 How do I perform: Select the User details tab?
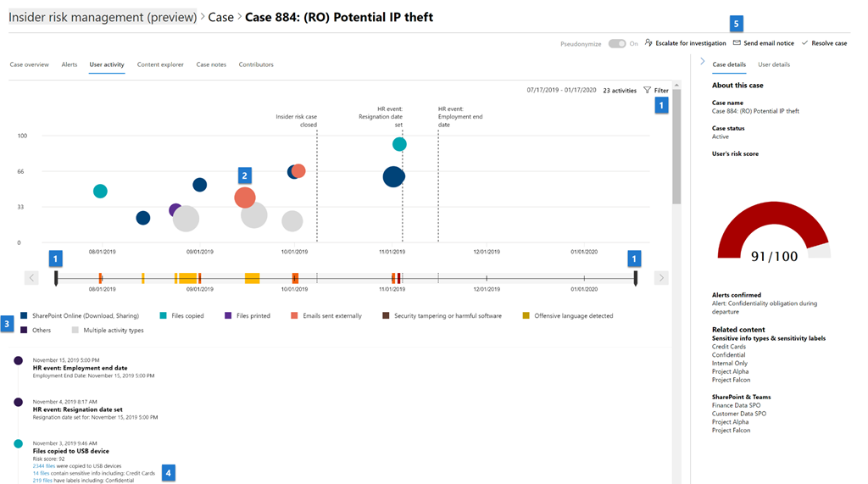tap(774, 64)
